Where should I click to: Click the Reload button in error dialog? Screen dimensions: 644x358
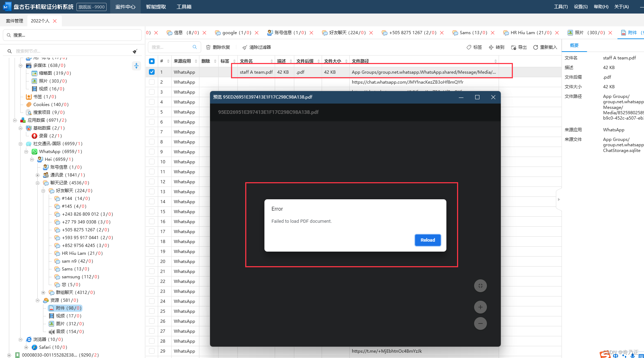tap(428, 240)
